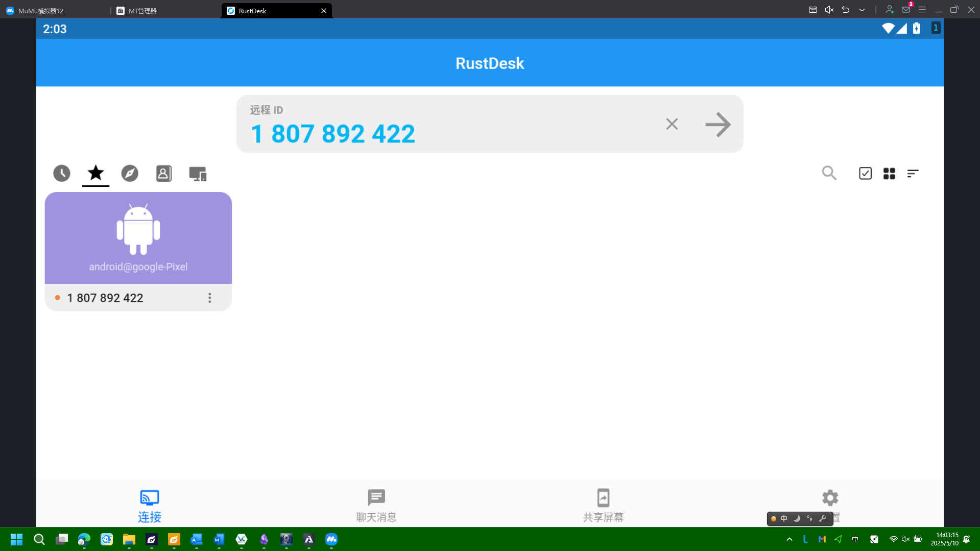Open the blue smiley face taskbar app
Image resolution: width=980 pixels, height=551 pixels.
tap(107, 539)
